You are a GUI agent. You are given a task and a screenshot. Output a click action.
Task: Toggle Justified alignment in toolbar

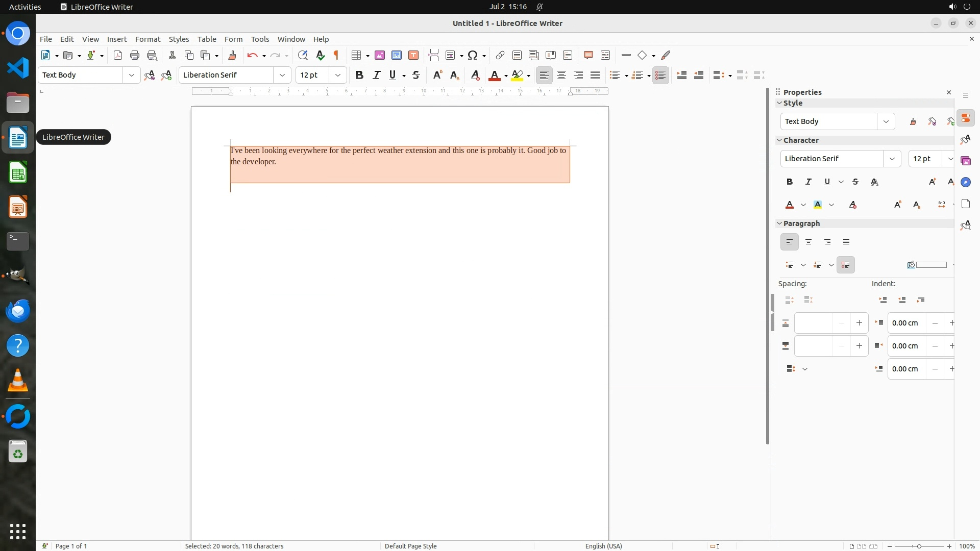pyautogui.click(x=595, y=75)
